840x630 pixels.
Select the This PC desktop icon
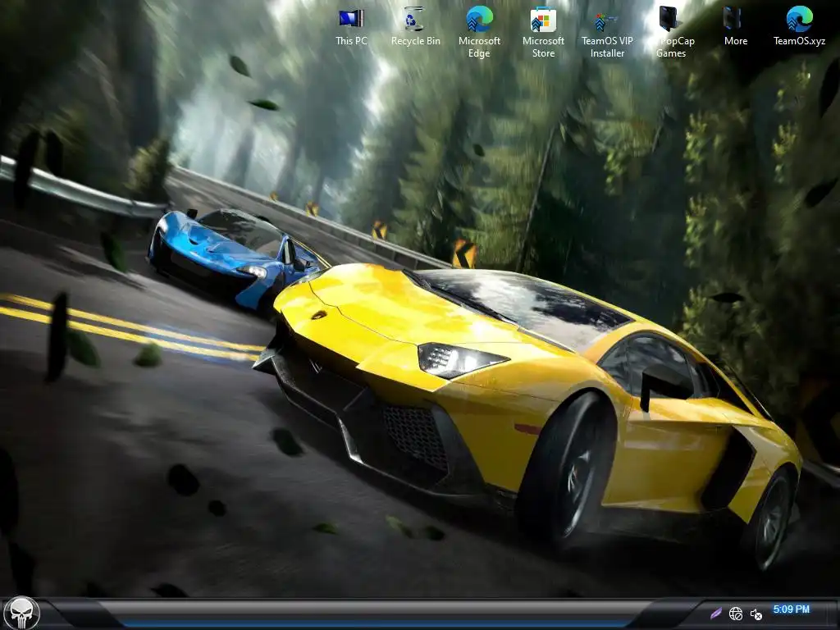pyautogui.click(x=351, y=27)
